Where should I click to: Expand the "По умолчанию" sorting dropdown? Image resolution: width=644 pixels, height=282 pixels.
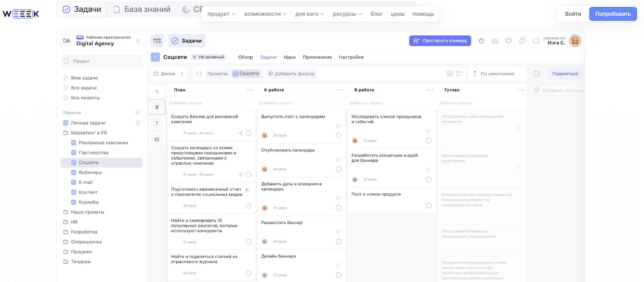tap(497, 74)
